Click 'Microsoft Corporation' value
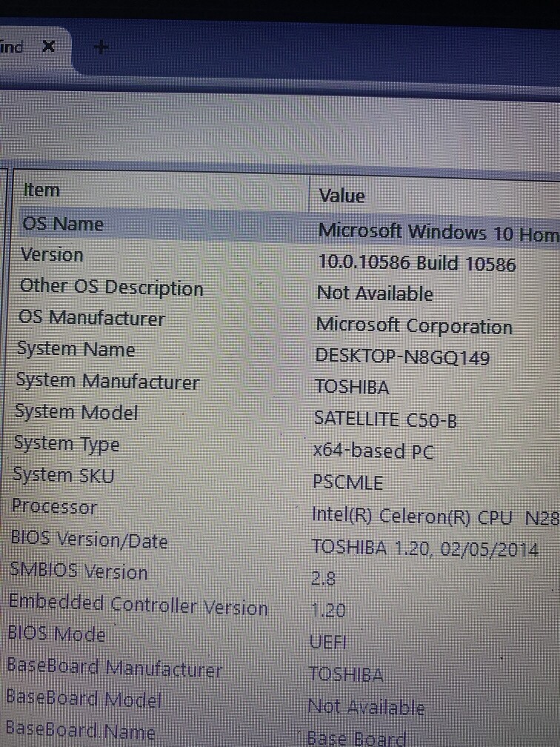 (414, 326)
